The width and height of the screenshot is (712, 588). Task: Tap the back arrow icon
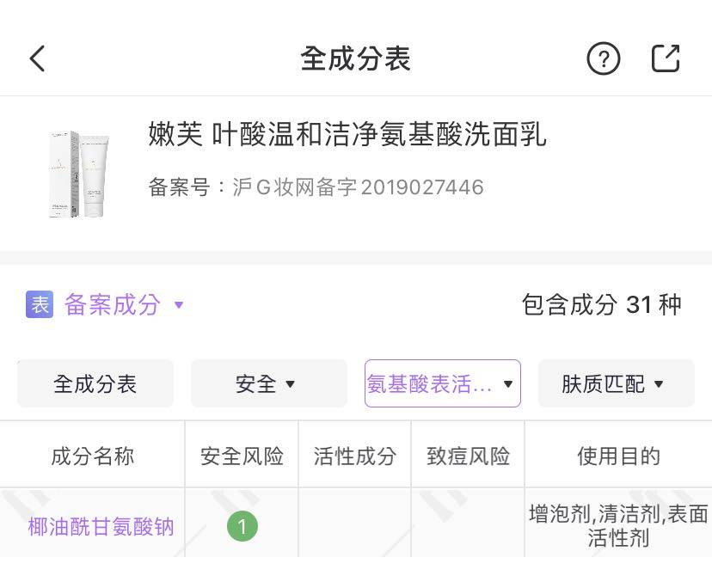[37, 58]
